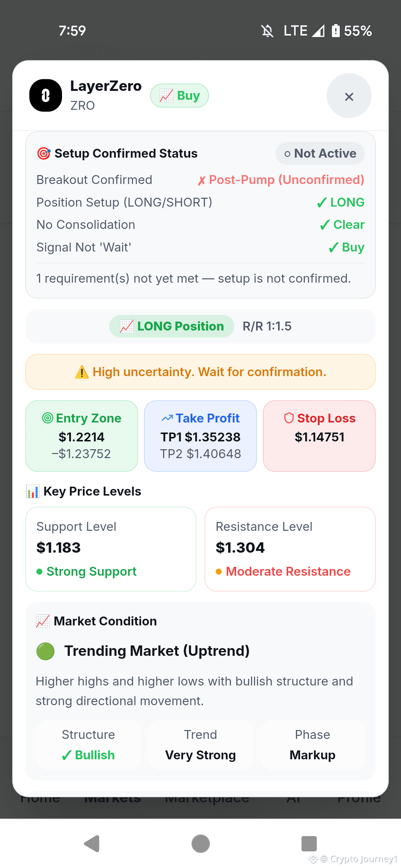Select the LONG Position chip
Viewport: 401px width, 868px height.
tap(172, 326)
